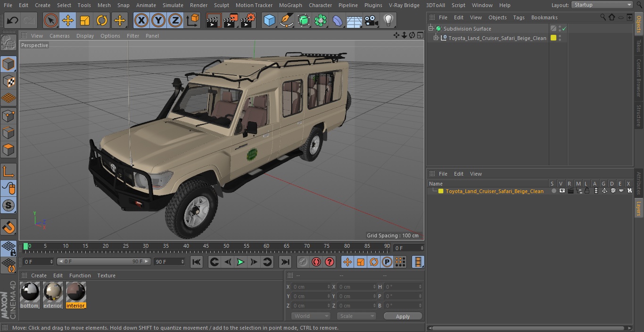This screenshot has width=644, height=332.
Task: Activate the Move tool
Action: pos(68,20)
